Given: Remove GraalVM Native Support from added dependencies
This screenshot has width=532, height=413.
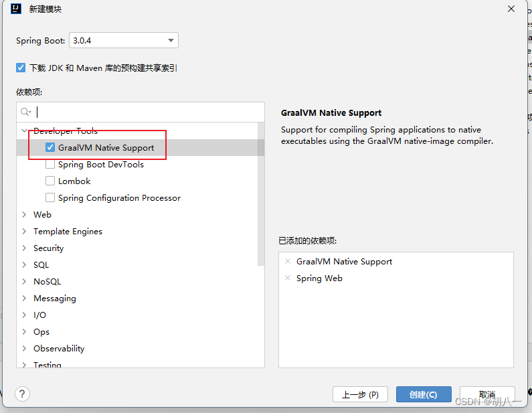Looking at the screenshot, I should click(x=288, y=261).
